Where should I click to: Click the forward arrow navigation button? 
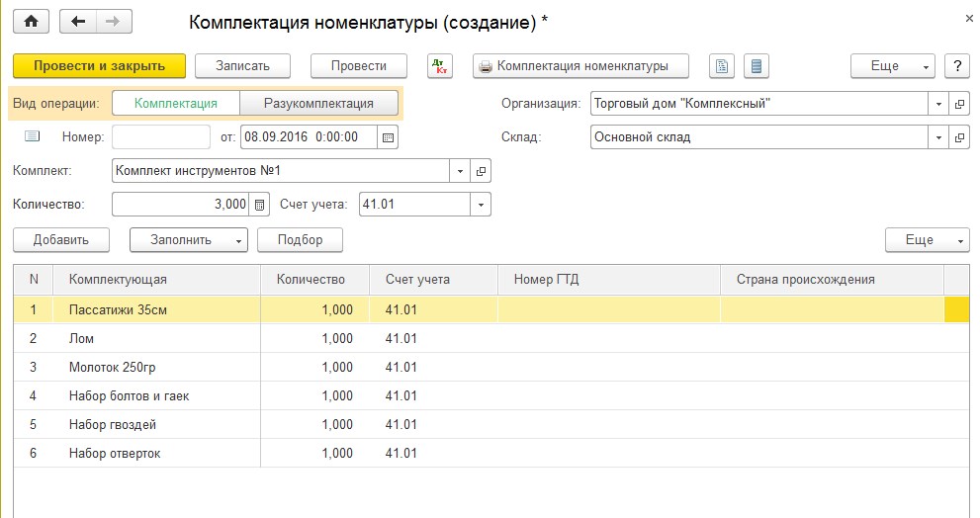coord(112,22)
